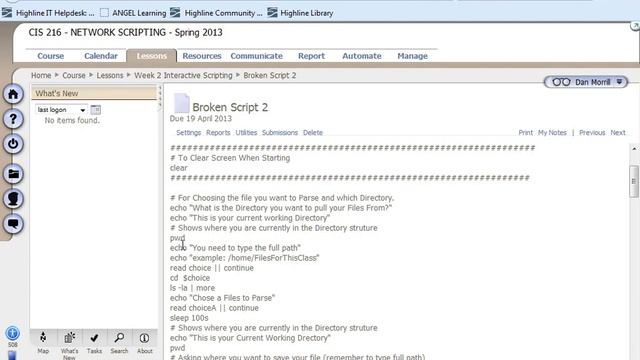Switch to the Manage tab
The height and width of the screenshot is (360, 640).
coord(412,56)
